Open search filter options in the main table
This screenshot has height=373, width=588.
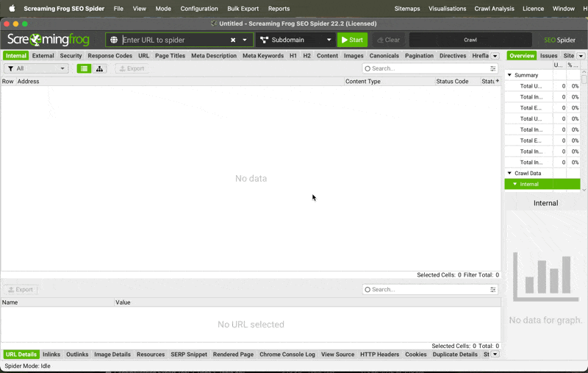[x=493, y=68]
